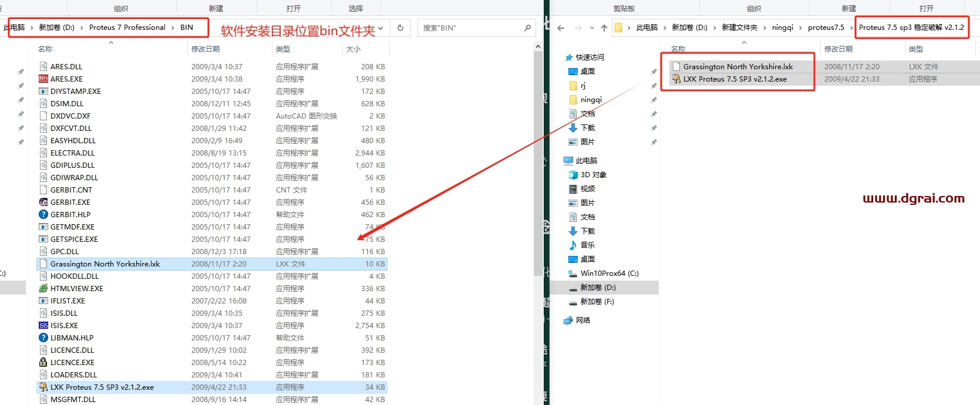Open the ningqi folder under quick access
Viewport: 980px width, 405px height.
point(591,99)
